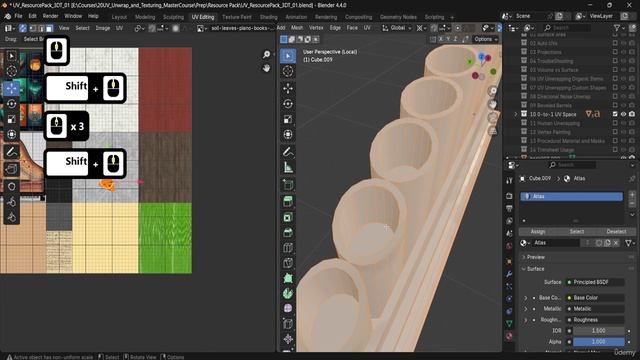Image resolution: width=640 pixels, height=360 pixels.
Task: Toggle proportional editing in 3D viewport header
Action: tap(458, 28)
